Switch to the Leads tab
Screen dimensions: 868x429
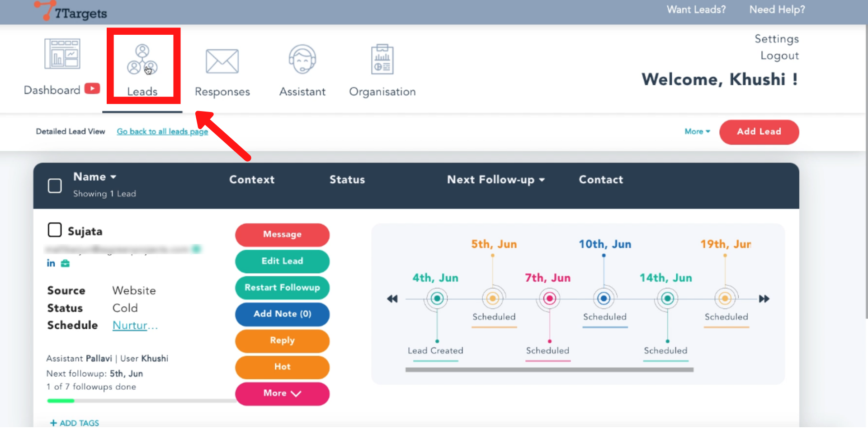coord(142,68)
